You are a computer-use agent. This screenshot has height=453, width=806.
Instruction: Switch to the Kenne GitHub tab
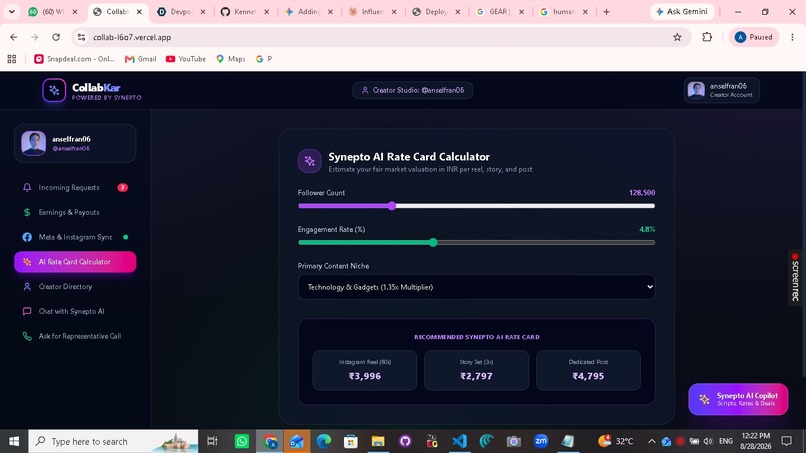(x=245, y=11)
